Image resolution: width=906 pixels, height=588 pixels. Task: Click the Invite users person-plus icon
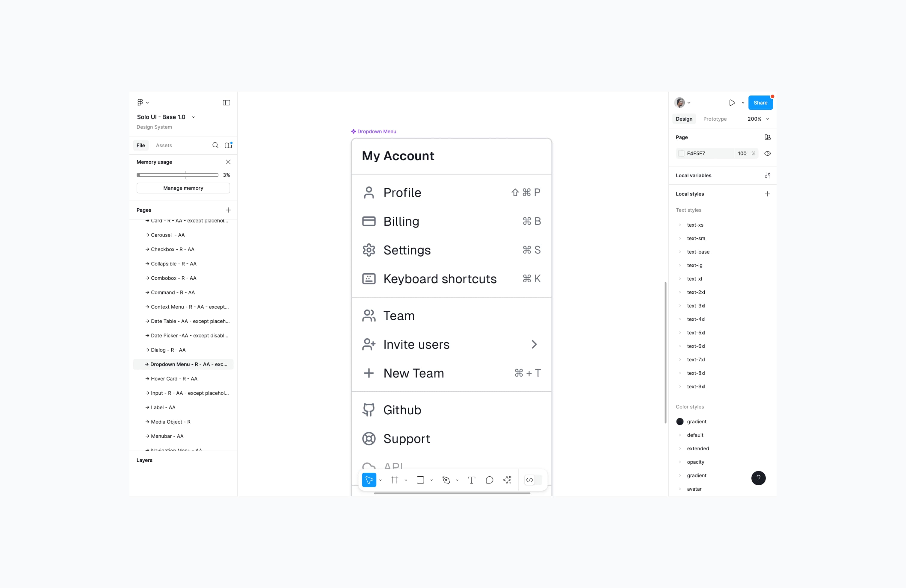369,345
